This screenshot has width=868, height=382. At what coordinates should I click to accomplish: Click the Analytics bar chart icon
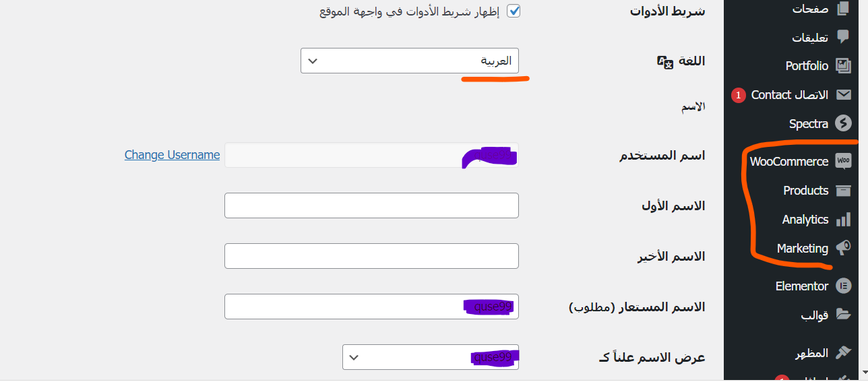pyautogui.click(x=843, y=220)
